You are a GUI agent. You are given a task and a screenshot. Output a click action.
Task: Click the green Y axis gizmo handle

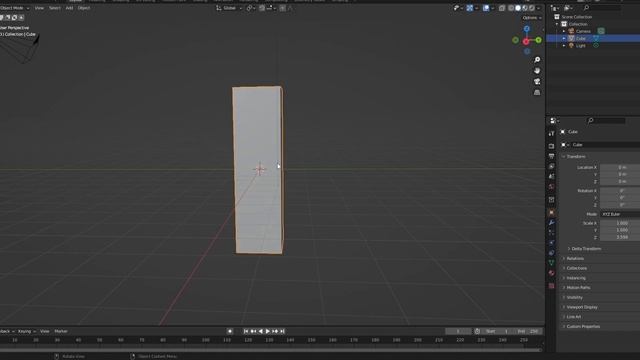tap(538, 40)
